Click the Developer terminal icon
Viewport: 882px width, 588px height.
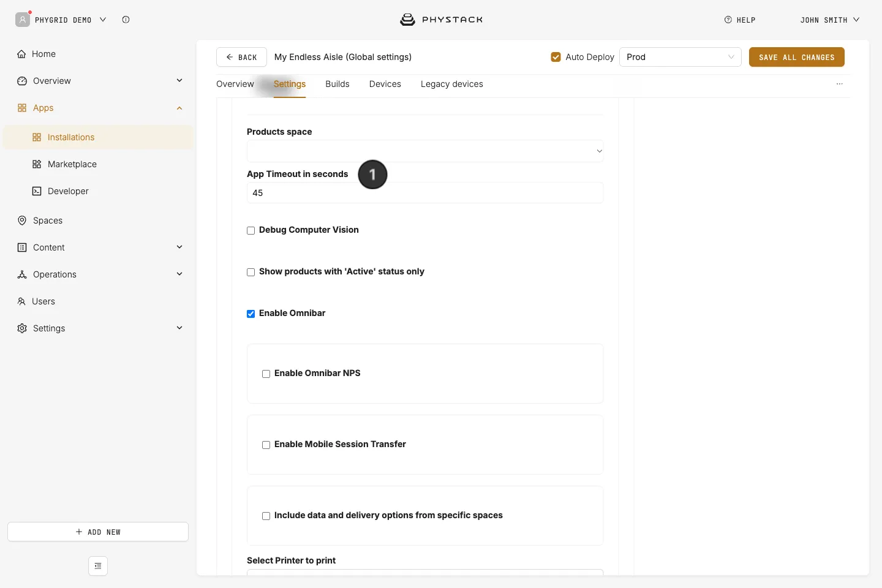click(37, 191)
